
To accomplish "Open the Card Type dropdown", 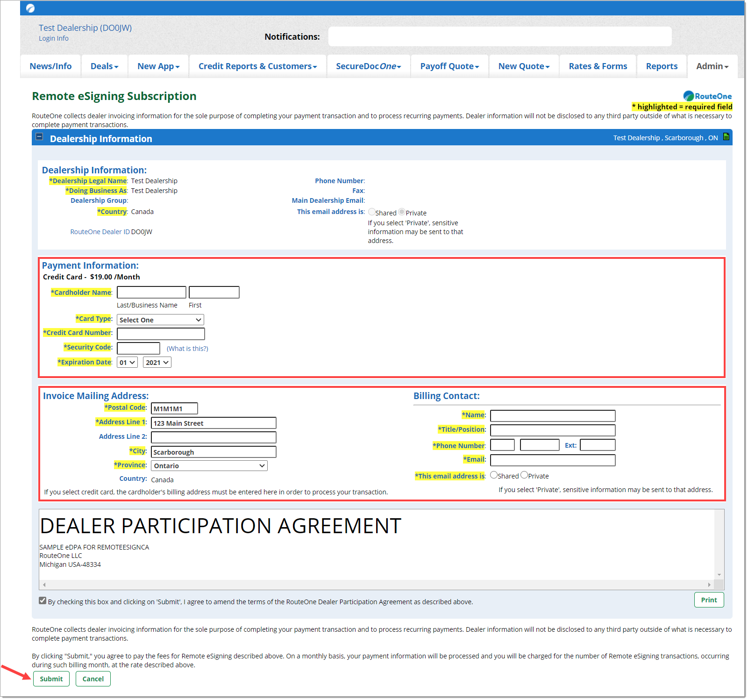I will pyautogui.click(x=160, y=320).
